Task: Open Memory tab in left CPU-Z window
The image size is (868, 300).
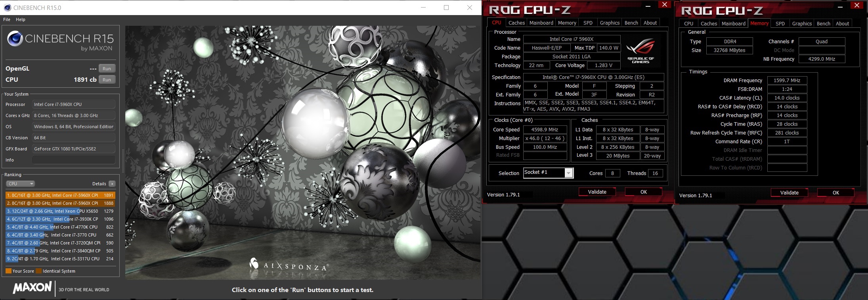Action: tap(567, 23)
